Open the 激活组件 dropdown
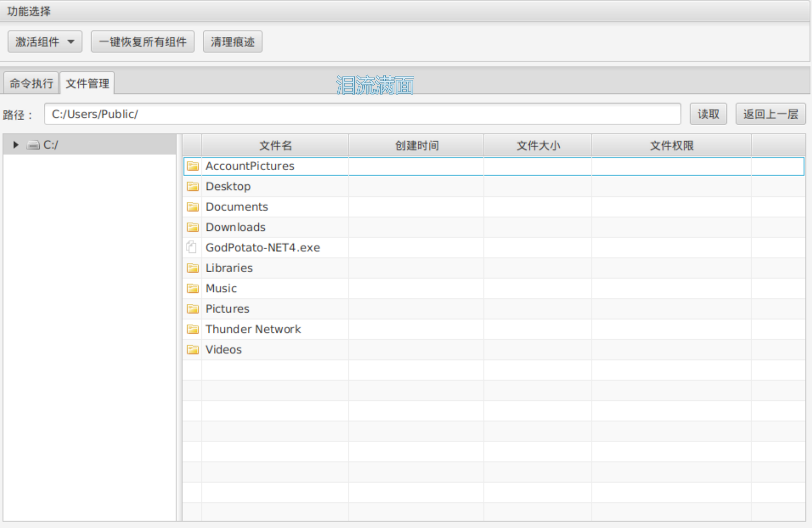The image size is (812, 528). (44, 42)
